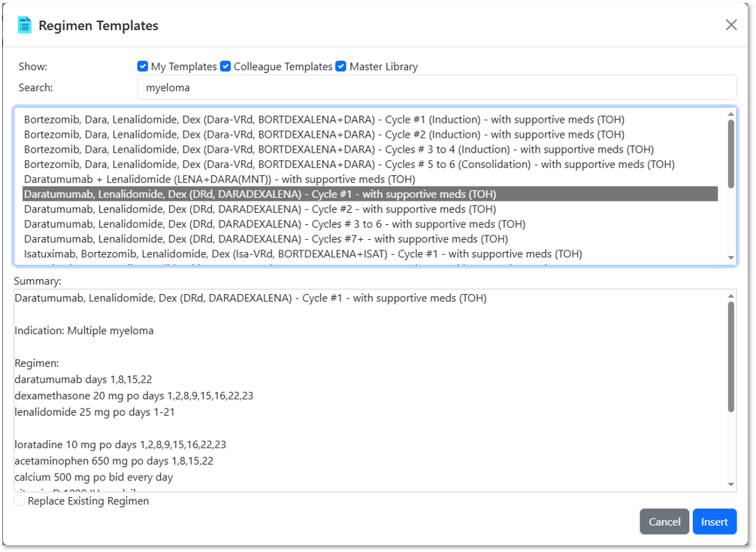Click 'acetaminophen 650 mg po' summary line

pos(113,461)
